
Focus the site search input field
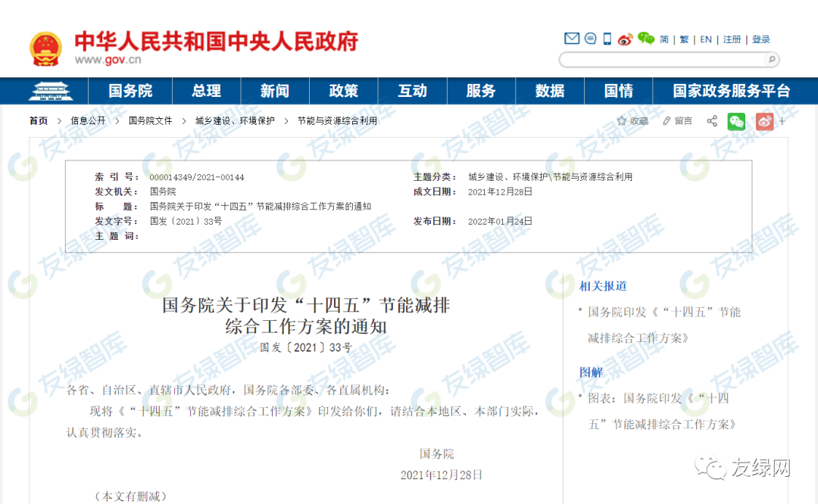click(x=660, y=60)
